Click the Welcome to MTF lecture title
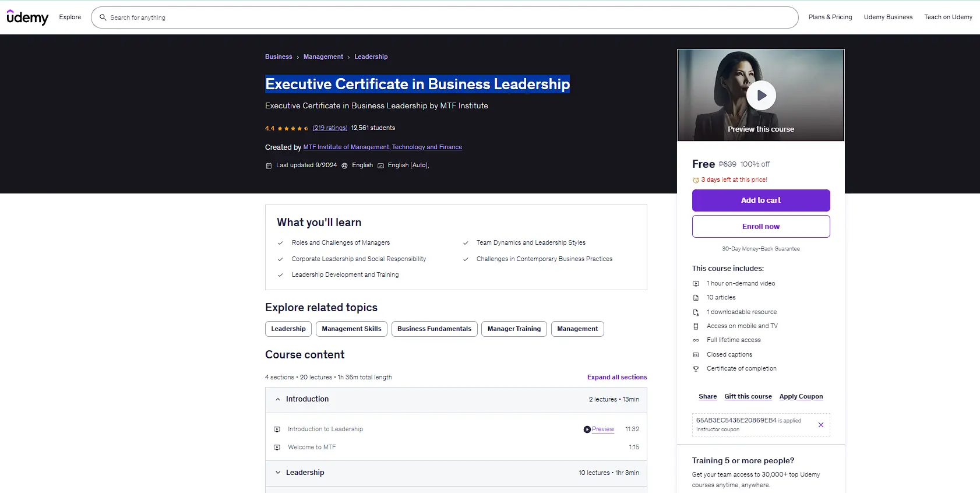This screenshot has height=493, width=980. point(312,448)
